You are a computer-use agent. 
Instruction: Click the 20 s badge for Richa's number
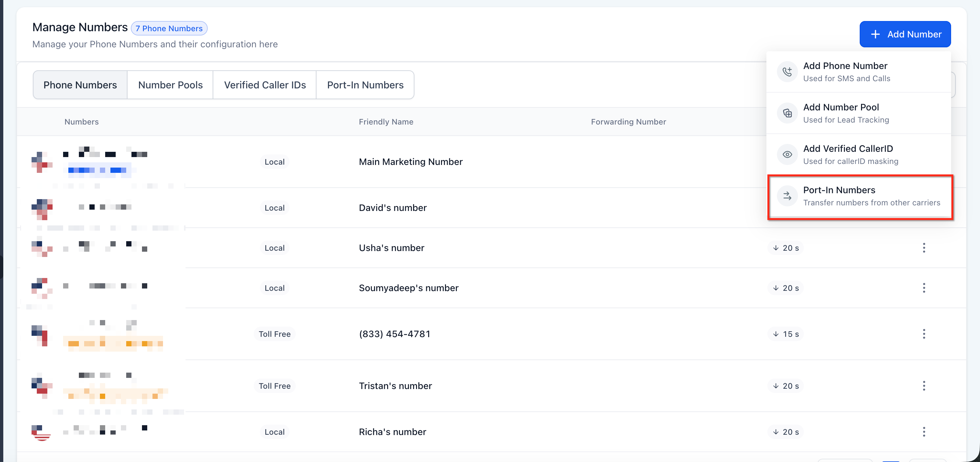pyautogui.click(x=785, y=431)
